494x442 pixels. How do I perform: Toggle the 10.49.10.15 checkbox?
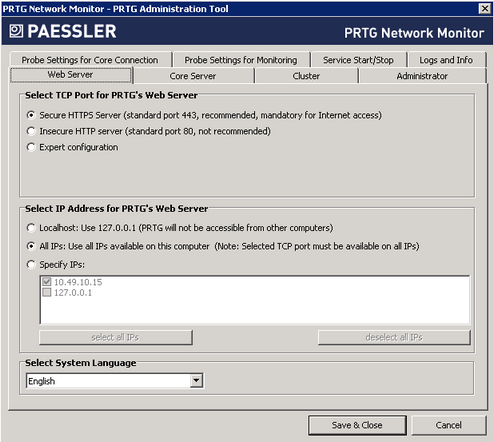click(x=47, y=282)
